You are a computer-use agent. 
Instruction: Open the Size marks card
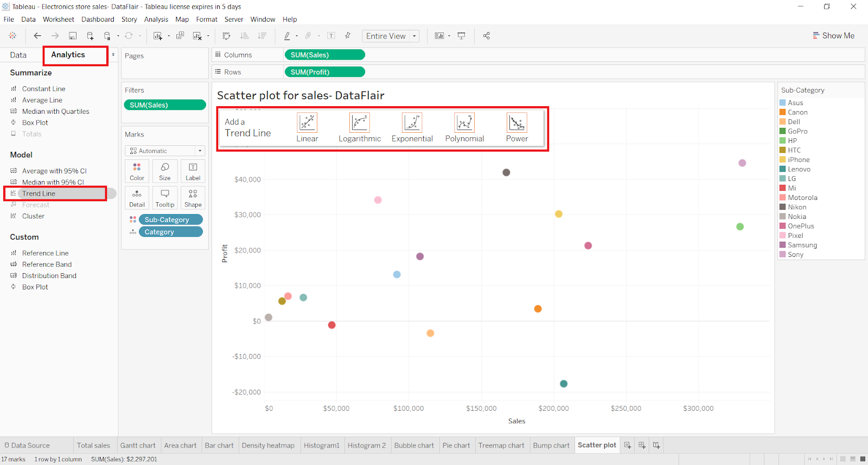(x=165, y=171)
